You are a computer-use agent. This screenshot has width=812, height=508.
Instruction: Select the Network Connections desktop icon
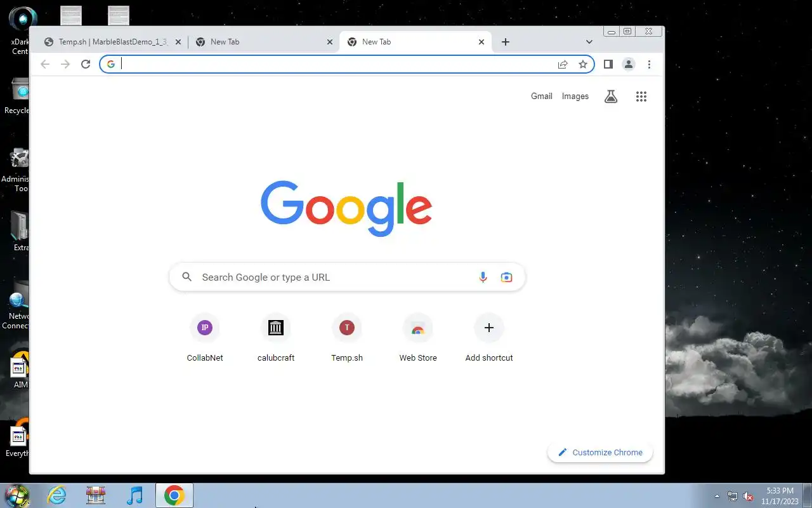(17, 306)
